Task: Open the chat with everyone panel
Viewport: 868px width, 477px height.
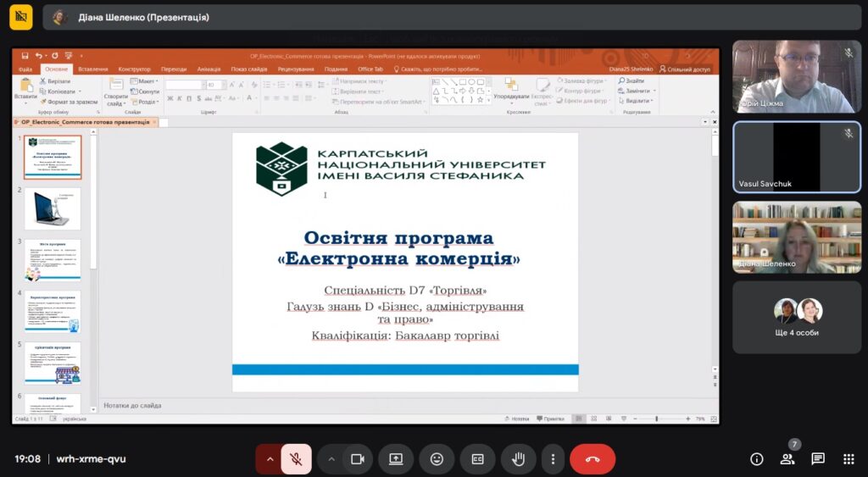Action: 818,459
